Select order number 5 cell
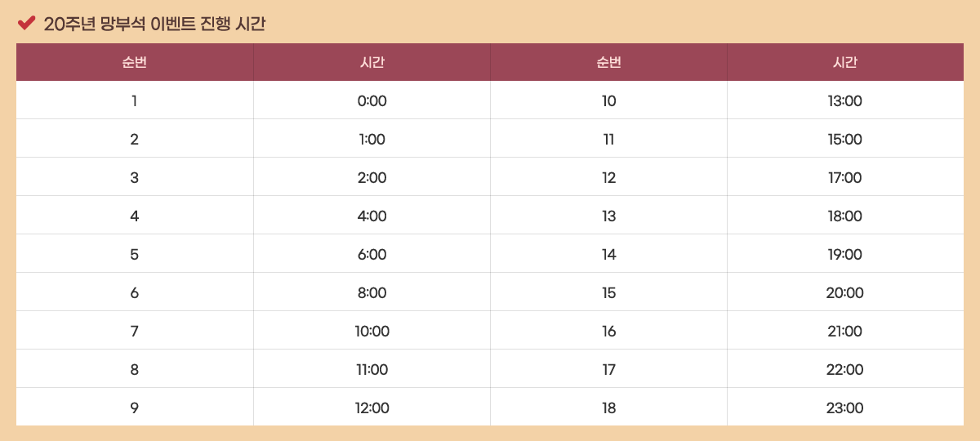Screen dimensions: 980x441 click(x=134, y=255)
